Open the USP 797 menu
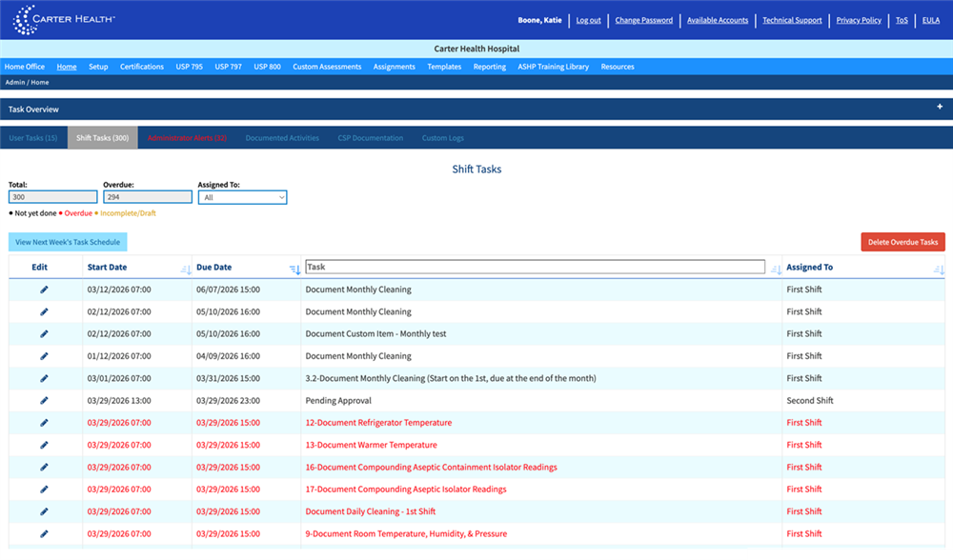This screenshot has width=953, height=560. coord(228,67)
